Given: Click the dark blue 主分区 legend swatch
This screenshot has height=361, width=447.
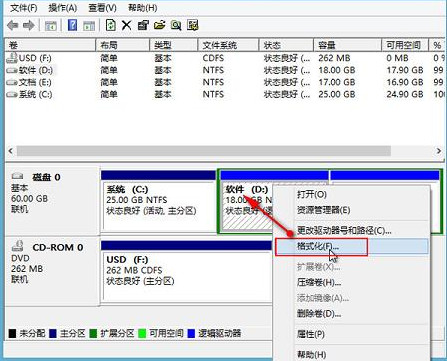Looking at the screenshot, I should pyautogui.click(x=53, y=333).
